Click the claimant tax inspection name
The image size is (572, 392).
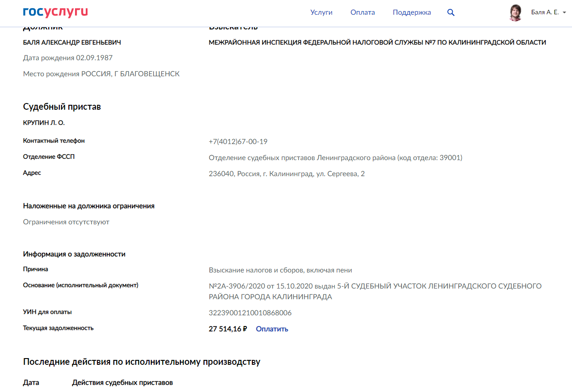tap(377, 42)
